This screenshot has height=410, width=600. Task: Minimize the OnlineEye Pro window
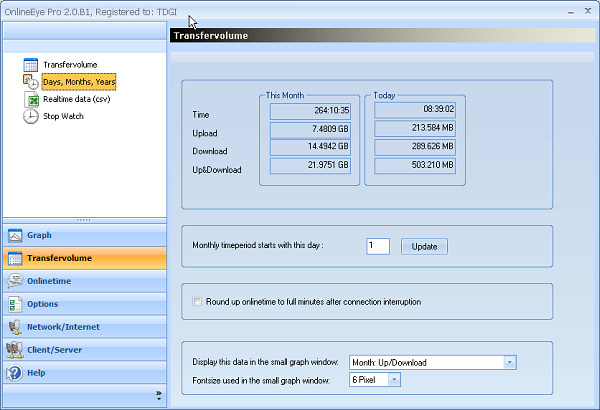coord(571,12)
